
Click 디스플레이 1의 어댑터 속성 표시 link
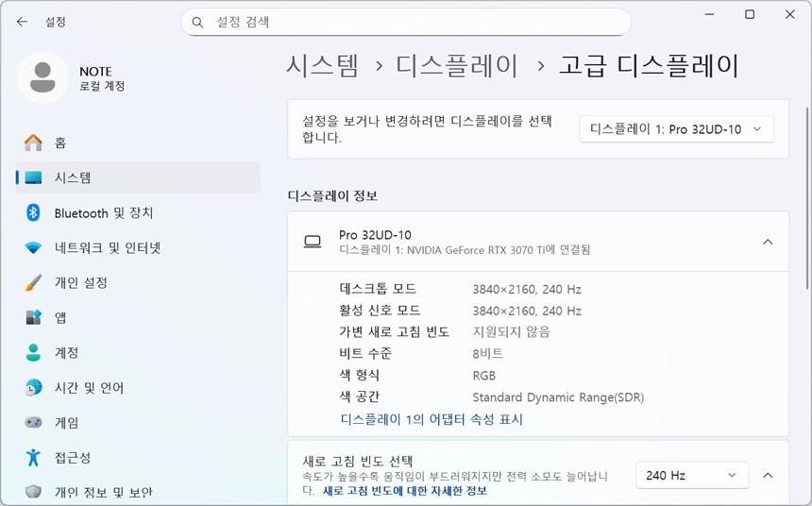click(431, 419)
